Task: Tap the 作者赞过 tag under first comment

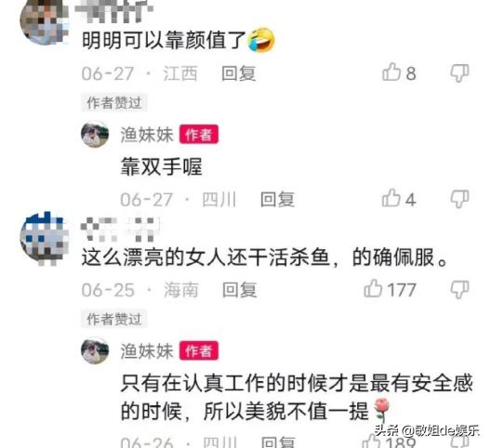Action: [114, 102]
